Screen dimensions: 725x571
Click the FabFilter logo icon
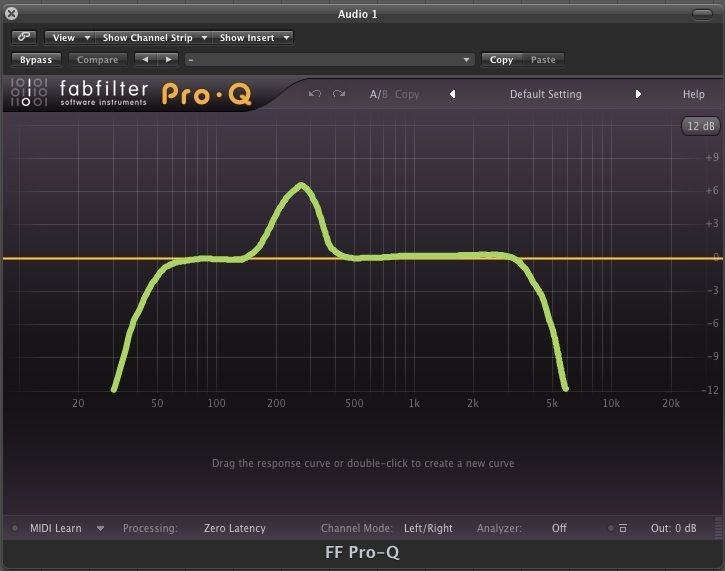point(29,92)
